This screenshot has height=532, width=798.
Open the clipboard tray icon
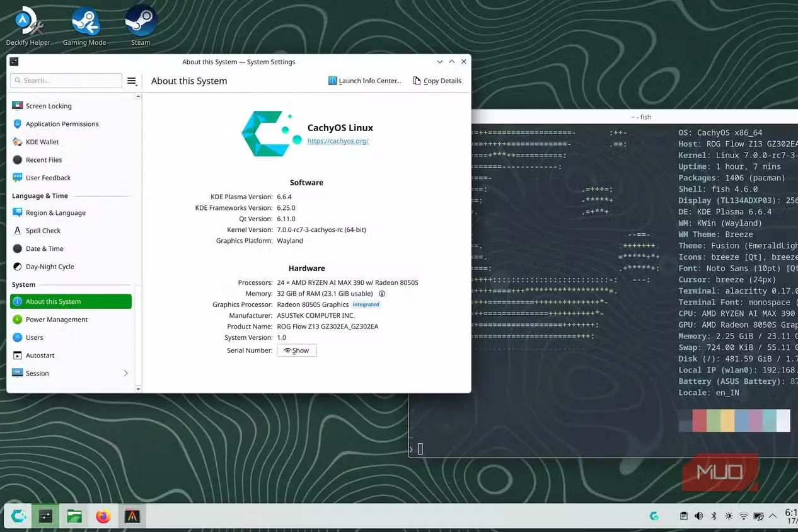pos(684,516)
